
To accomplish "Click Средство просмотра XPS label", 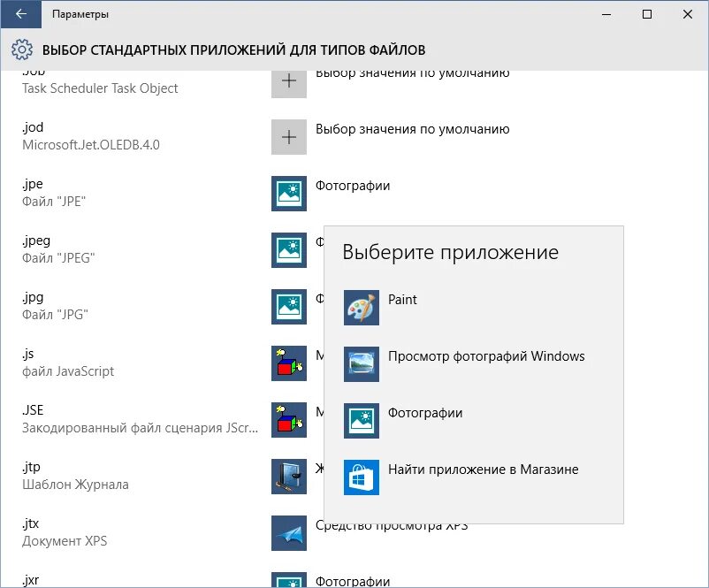I will 392,527.
